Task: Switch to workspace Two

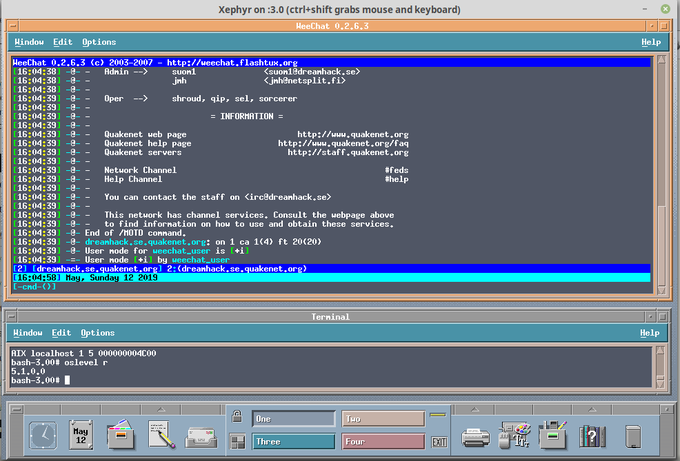Action: point(383,419)
